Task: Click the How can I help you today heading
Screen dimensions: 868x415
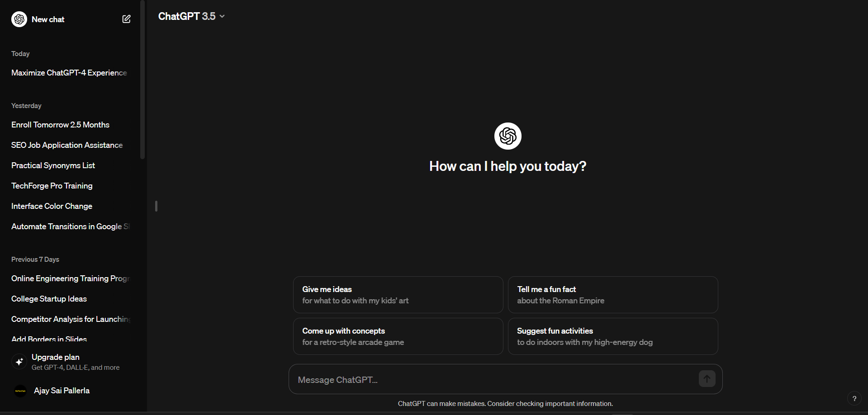Action: [x=508, y=166]
